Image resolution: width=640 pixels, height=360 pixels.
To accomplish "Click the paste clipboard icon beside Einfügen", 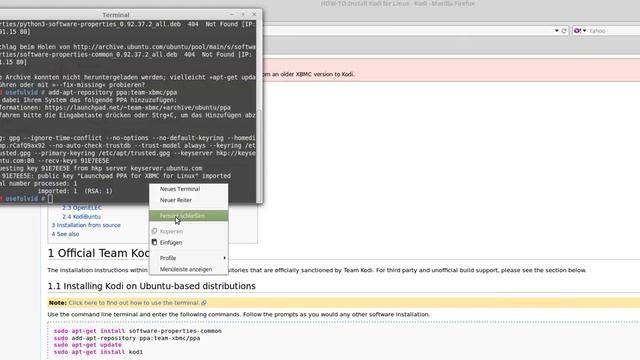I will click(154, 242).
